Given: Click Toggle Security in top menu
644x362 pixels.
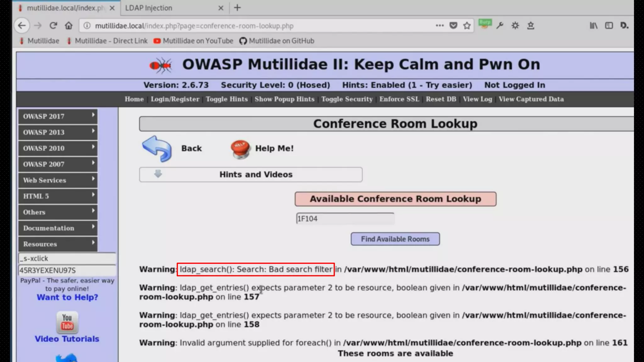Looking at the screenshot, I should click(347, 99).
